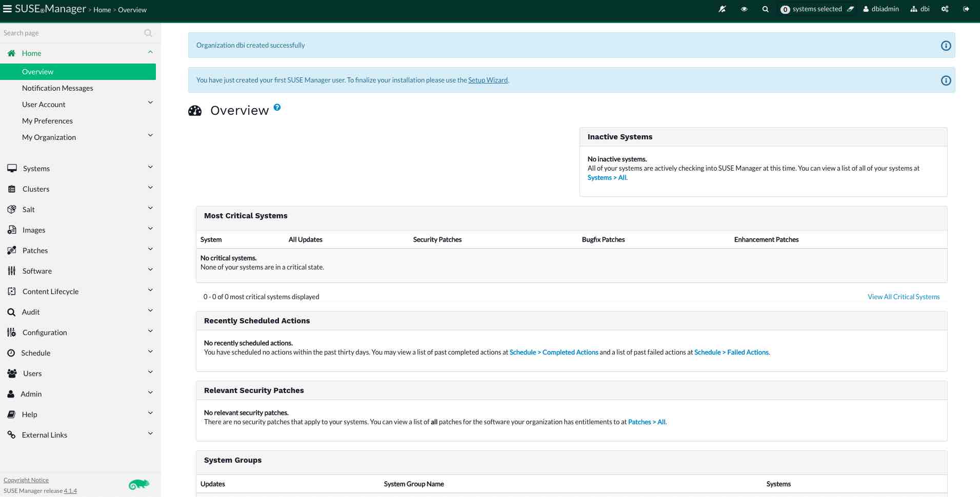Click the Software icon
The image size is (980, 497).
(x=12, y=271)
